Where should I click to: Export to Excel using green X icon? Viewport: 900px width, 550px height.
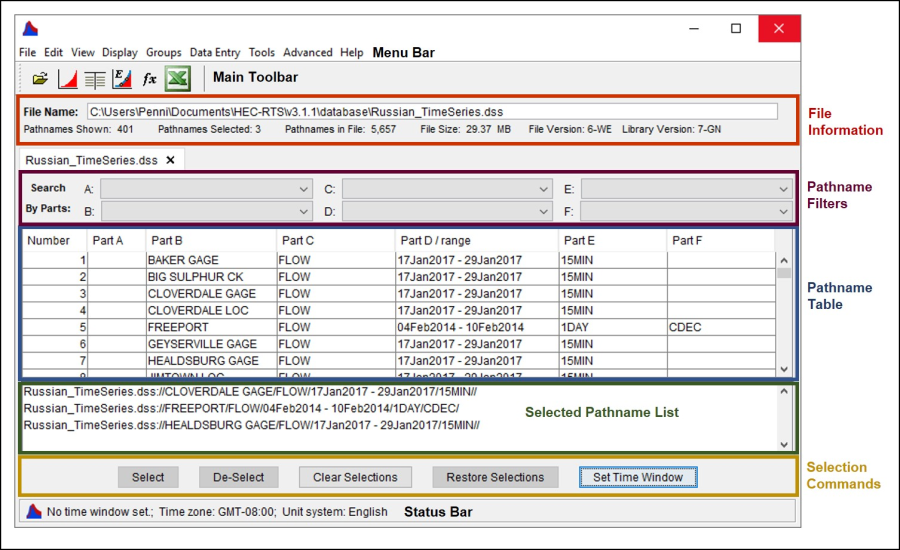click(177, 79)
